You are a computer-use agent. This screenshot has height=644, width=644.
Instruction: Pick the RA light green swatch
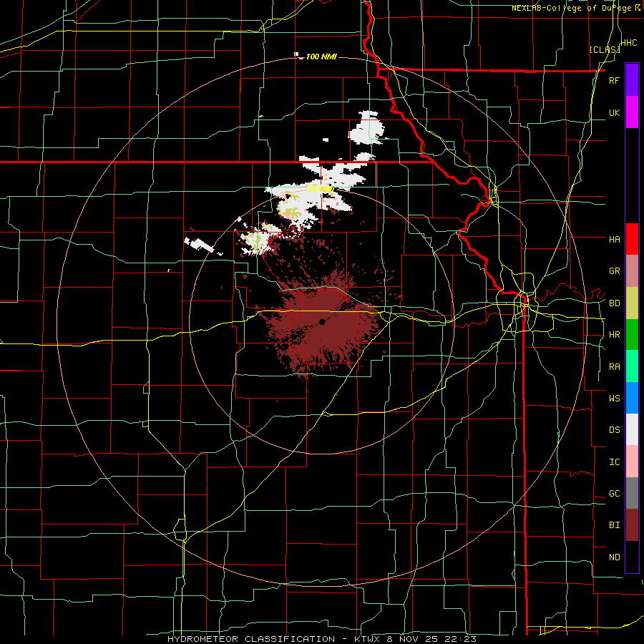(632, 366)
